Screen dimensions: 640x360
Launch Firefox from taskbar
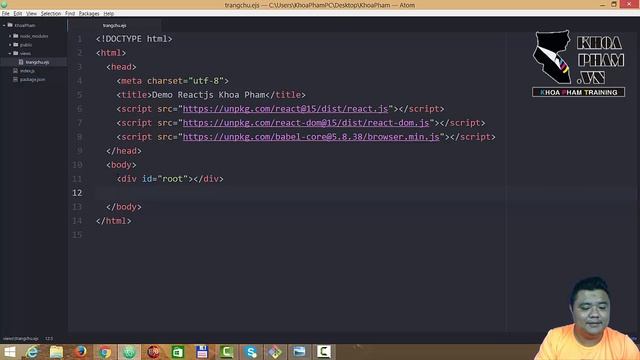pos(81,352)
